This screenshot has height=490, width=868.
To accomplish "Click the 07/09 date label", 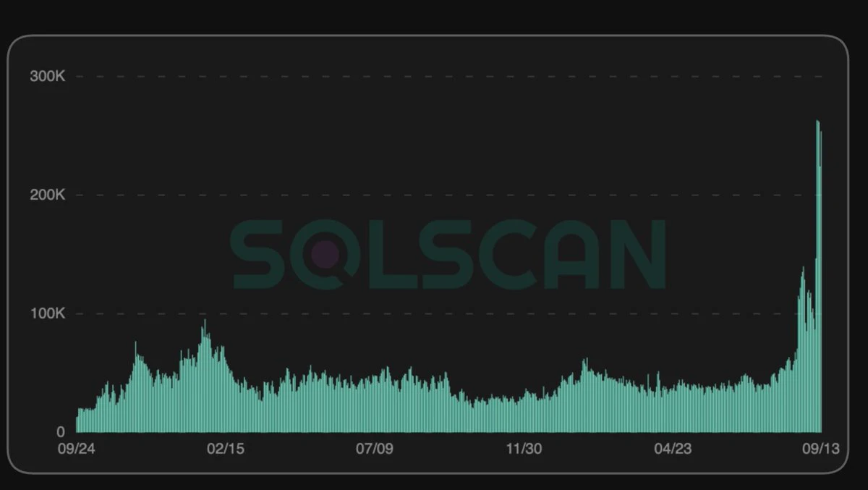I will tap(375, 449).
